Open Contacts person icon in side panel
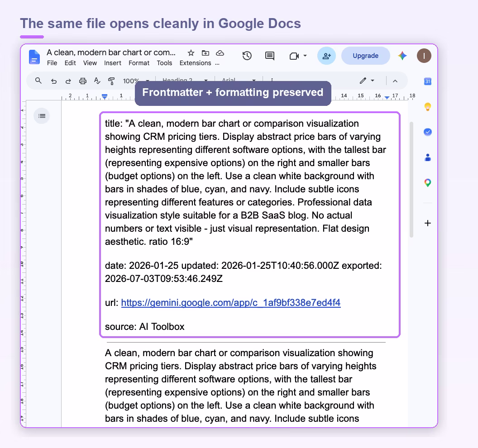Screen dimensions: 478x448 tap(428, 157)
